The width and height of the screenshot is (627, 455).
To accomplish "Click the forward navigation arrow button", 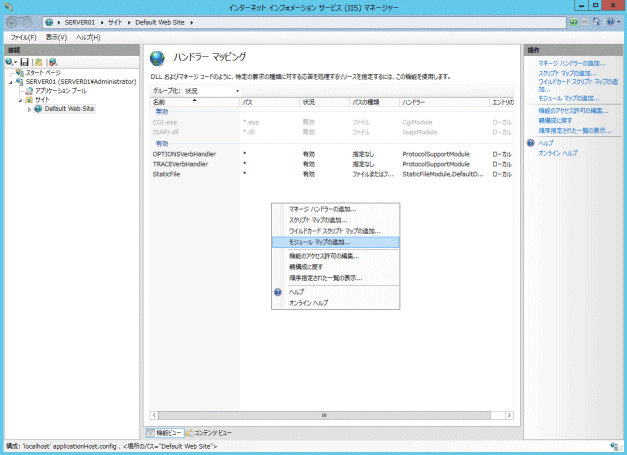I will pos(27,23).
